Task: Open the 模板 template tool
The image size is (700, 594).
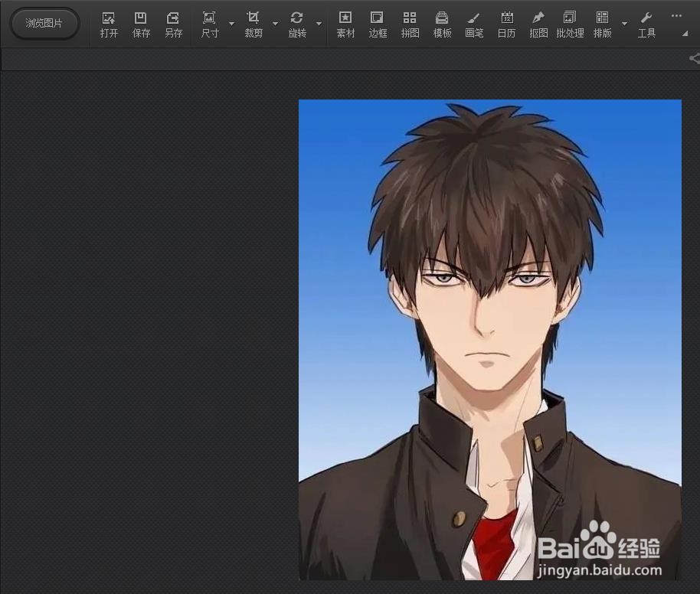Action: click(442, 24)
